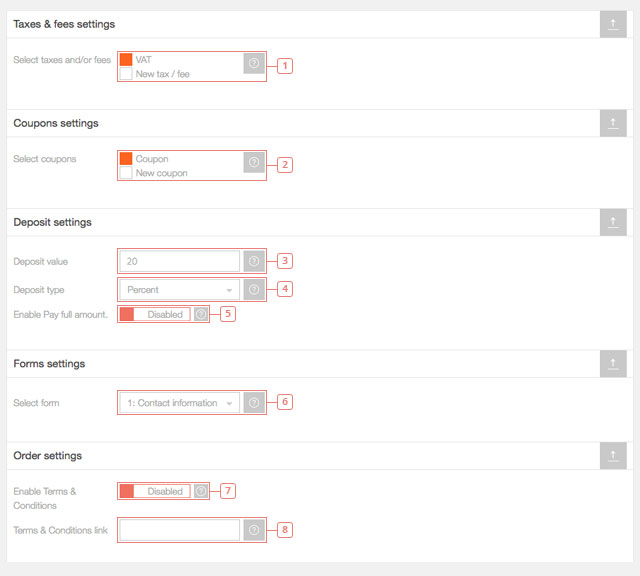This screenshot has width=640, height=576.
Task: Enable the Terms & Conditions switch
Action: click(155, 491)
